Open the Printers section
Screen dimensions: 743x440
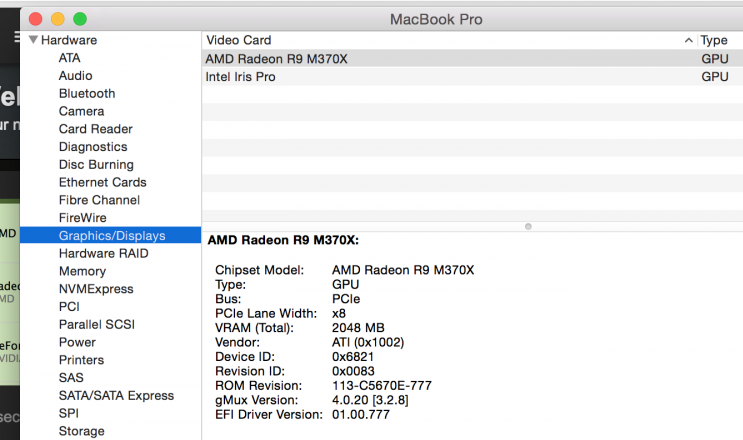(x=81, y=360)
